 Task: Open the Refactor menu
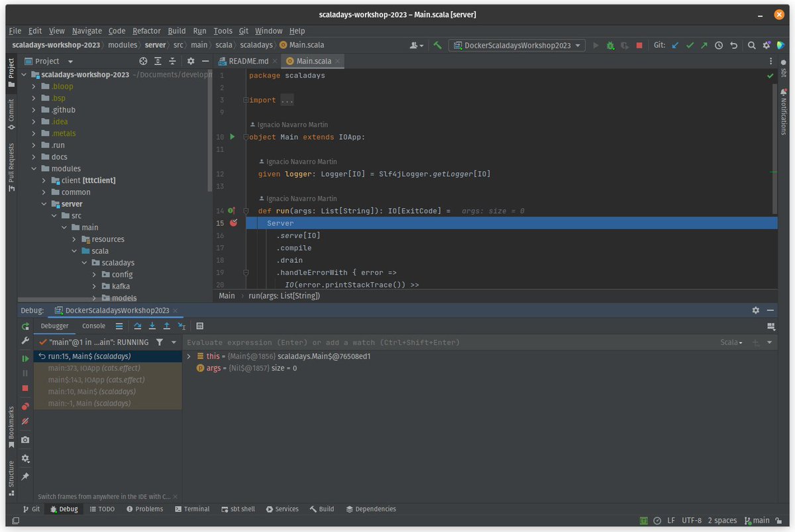pyautogui.click(x=146, y=30)
